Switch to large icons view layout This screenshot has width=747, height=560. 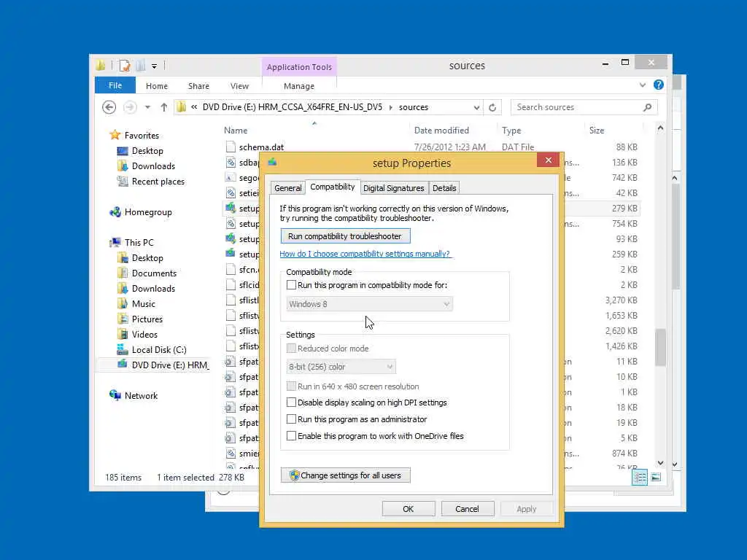point(656,477)
